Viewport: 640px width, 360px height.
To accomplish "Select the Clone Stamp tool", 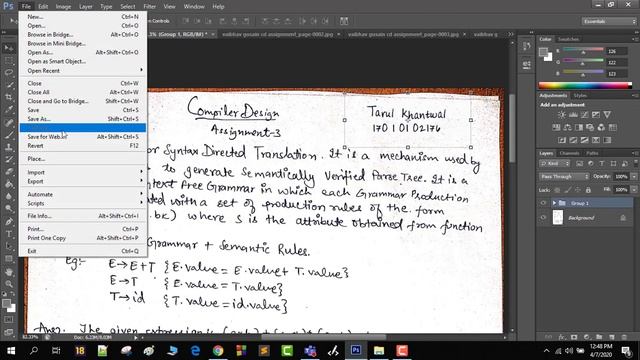I will [9, 147].
